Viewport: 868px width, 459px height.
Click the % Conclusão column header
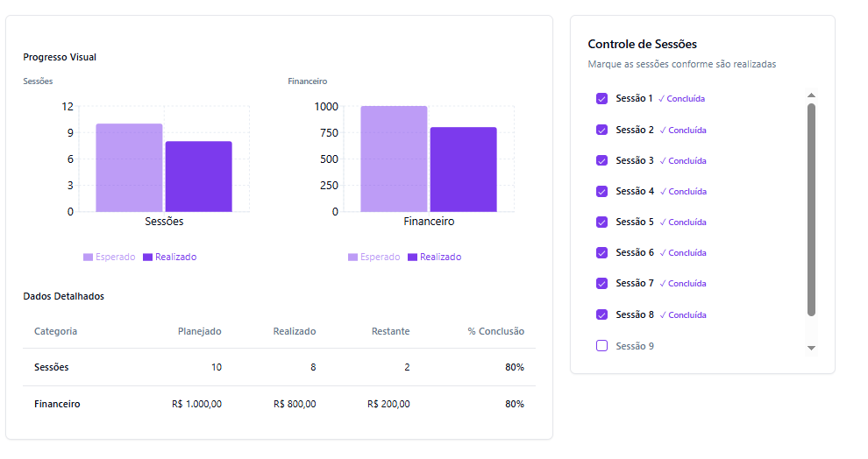pos(495,331)
